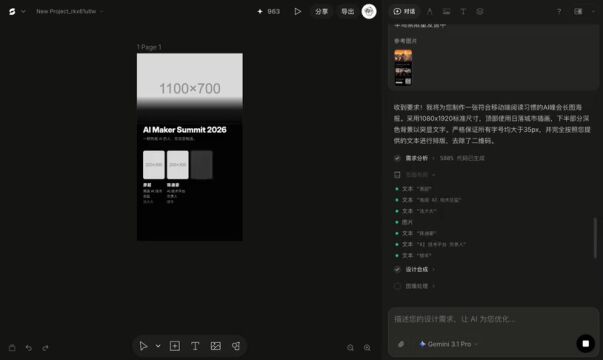Click the chat panel scrollbar
Viewport: 603px width, 360px height.
pos(595,238)
